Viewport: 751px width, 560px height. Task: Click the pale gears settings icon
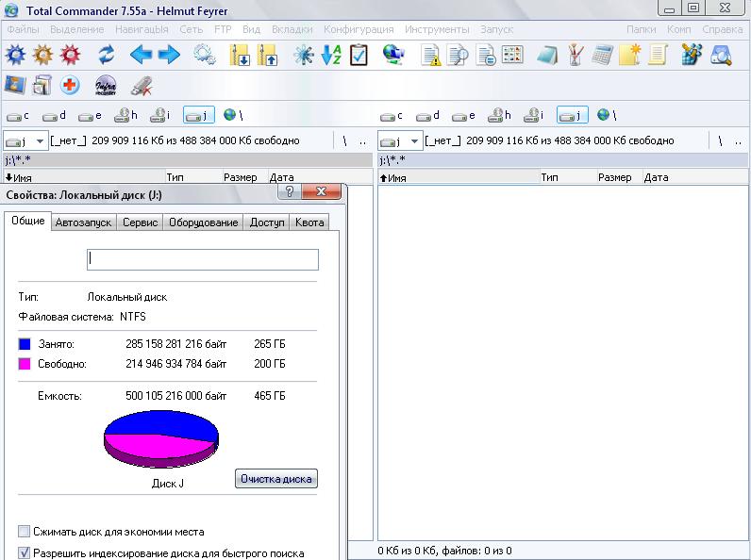point(205,55)
